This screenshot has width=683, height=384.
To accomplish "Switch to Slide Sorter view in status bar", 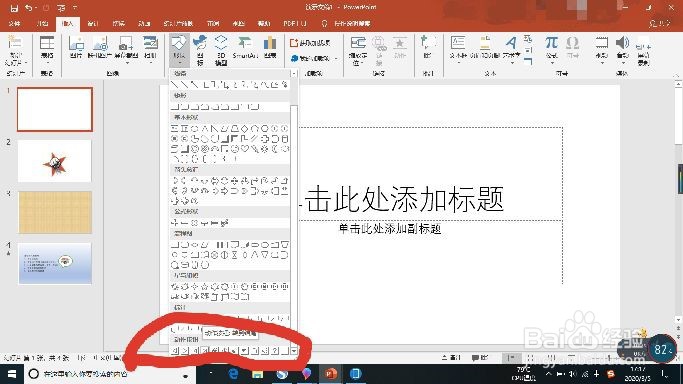I will click(x=530, y=358).
